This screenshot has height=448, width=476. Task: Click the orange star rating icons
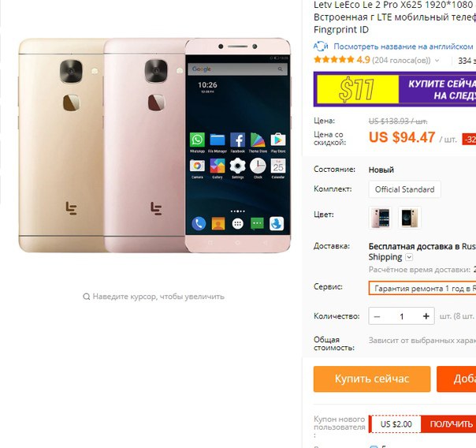pos(334,59)
